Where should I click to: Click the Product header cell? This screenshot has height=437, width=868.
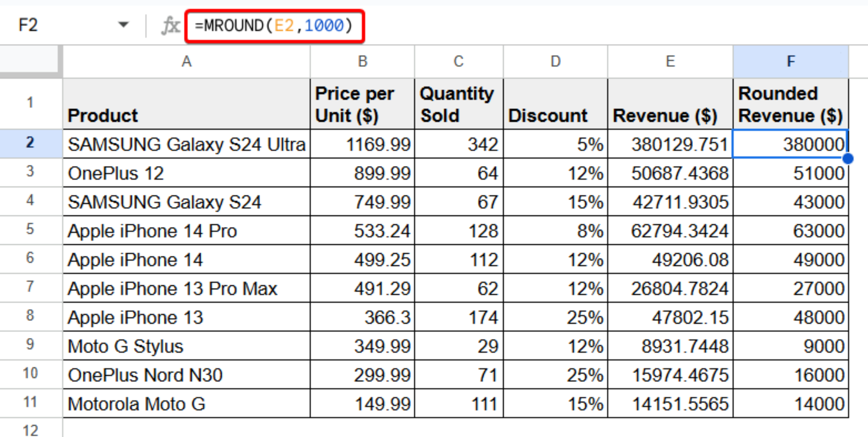pyautogui.click(x=186, y=104)
